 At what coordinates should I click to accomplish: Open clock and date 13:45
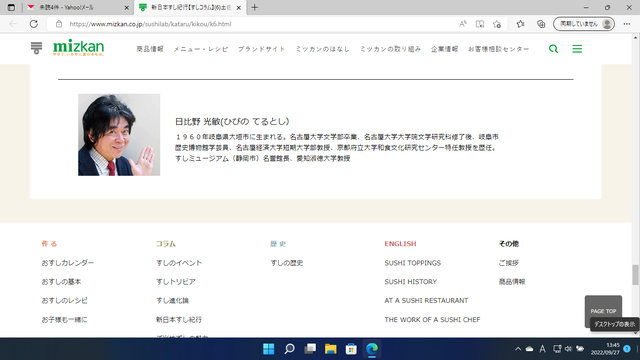(605, 349)
